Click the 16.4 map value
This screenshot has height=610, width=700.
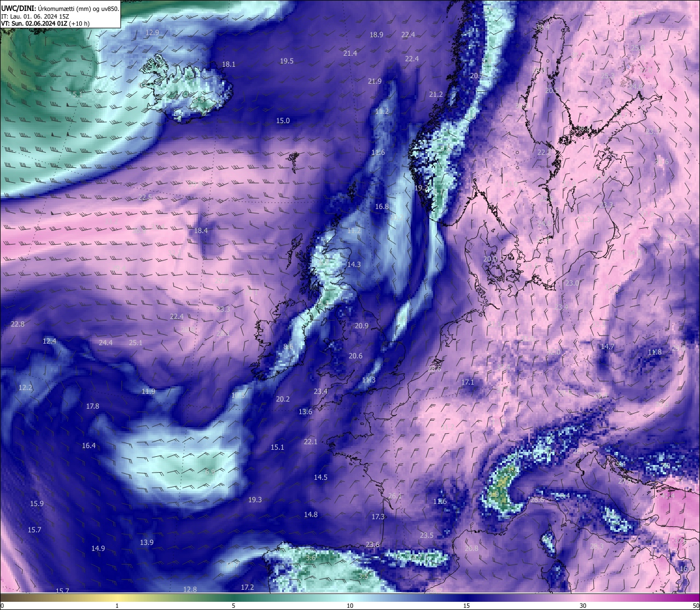pyautogui.click(x=89, y=446)
